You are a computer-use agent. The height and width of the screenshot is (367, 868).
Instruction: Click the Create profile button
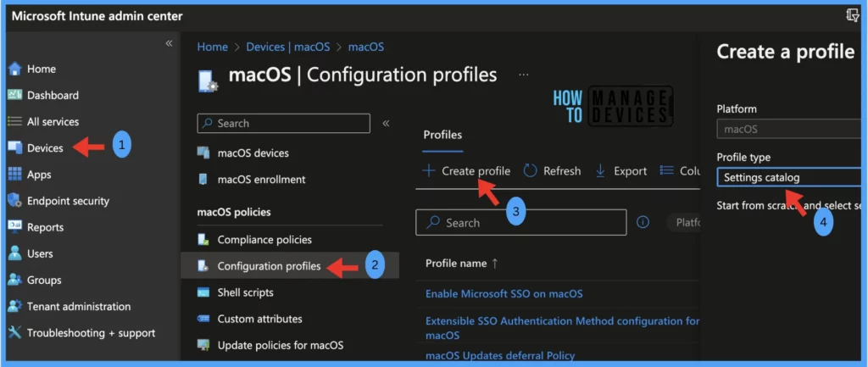(467, 171)
